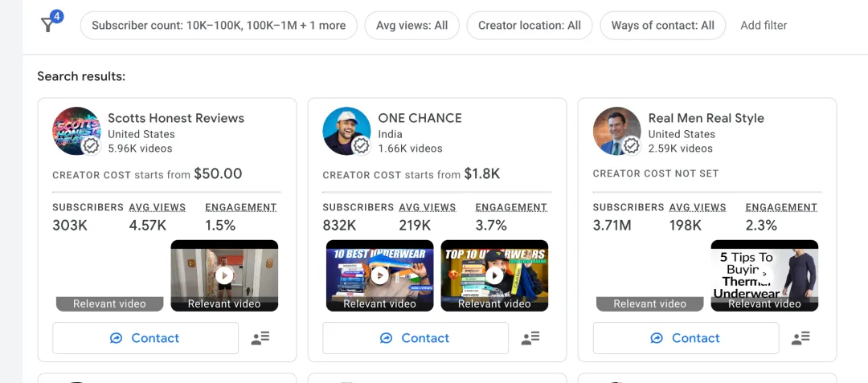Expand Ways of contact filter
This screenshot has height=383, width=868.
[x=662, y=25]
